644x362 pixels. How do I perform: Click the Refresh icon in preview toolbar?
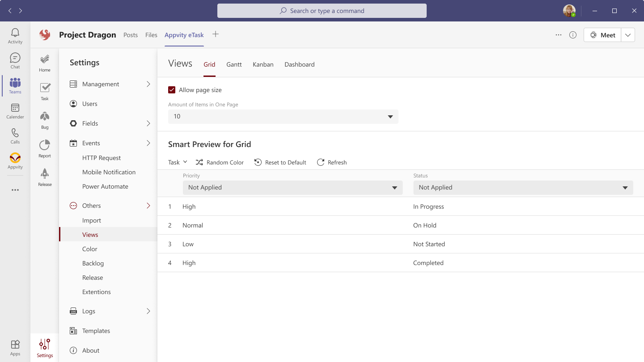(321, 162)
